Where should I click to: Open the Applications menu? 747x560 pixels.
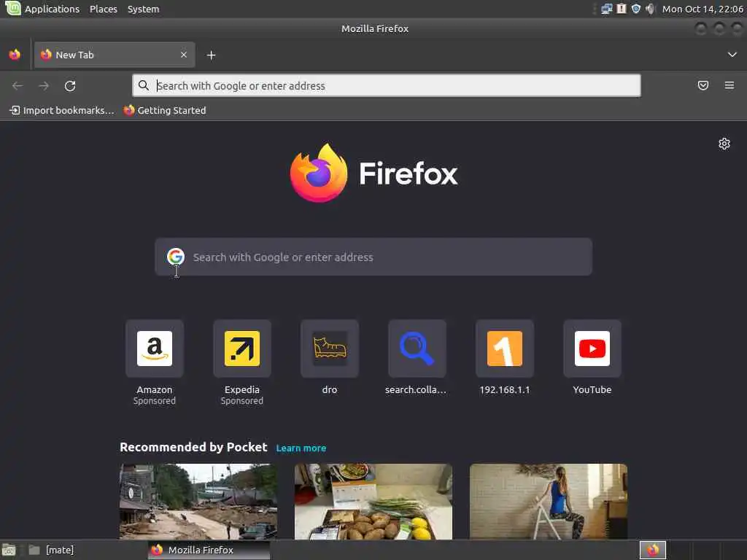[x=52, y=9]
